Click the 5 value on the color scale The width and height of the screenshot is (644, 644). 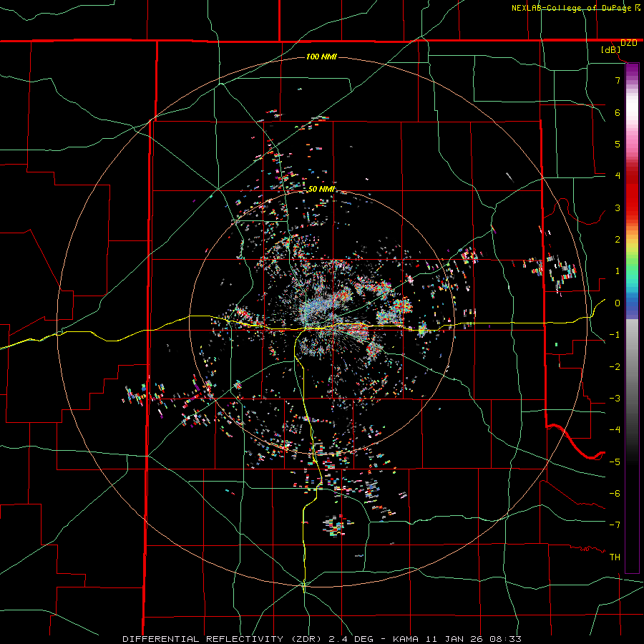[618, 144]
